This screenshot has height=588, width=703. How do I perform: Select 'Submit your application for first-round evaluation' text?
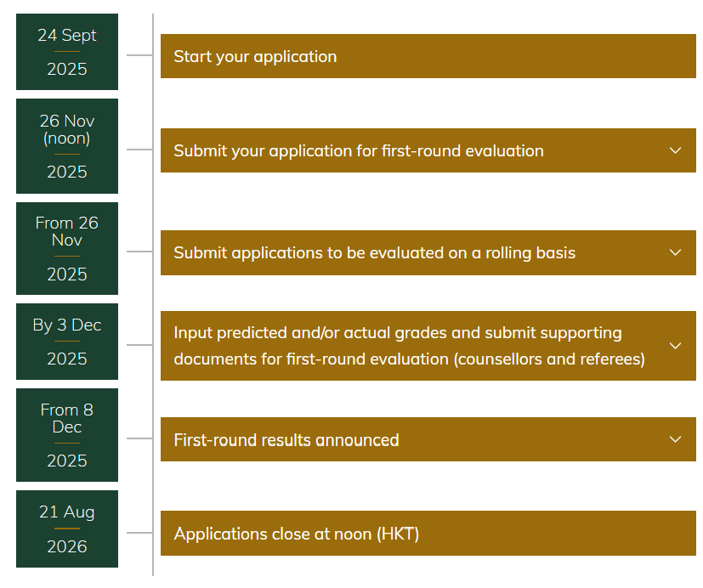click(358, 150)
